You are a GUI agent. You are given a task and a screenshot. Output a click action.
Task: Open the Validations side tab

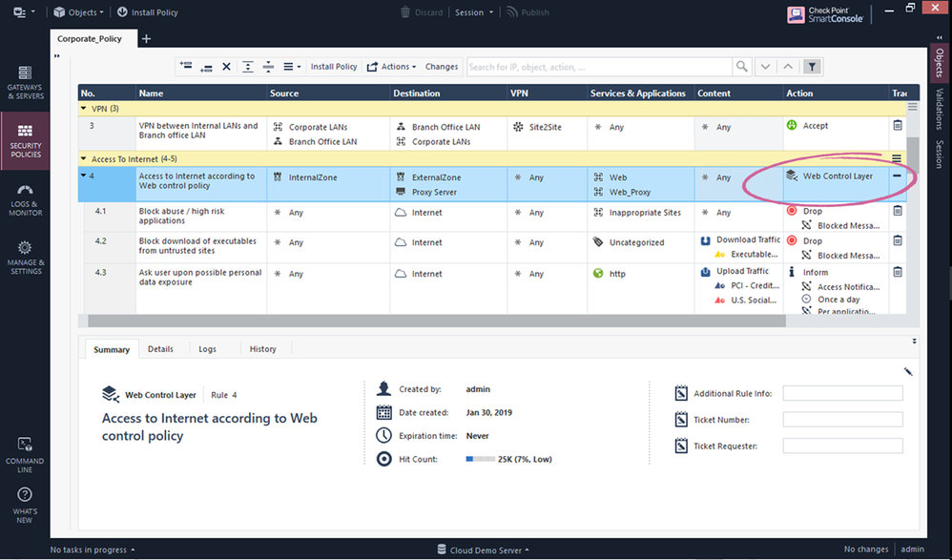[940, 109]
